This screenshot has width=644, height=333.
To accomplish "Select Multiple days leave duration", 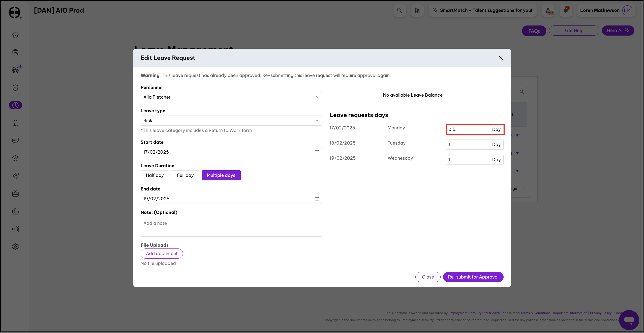I will (221, 175).
